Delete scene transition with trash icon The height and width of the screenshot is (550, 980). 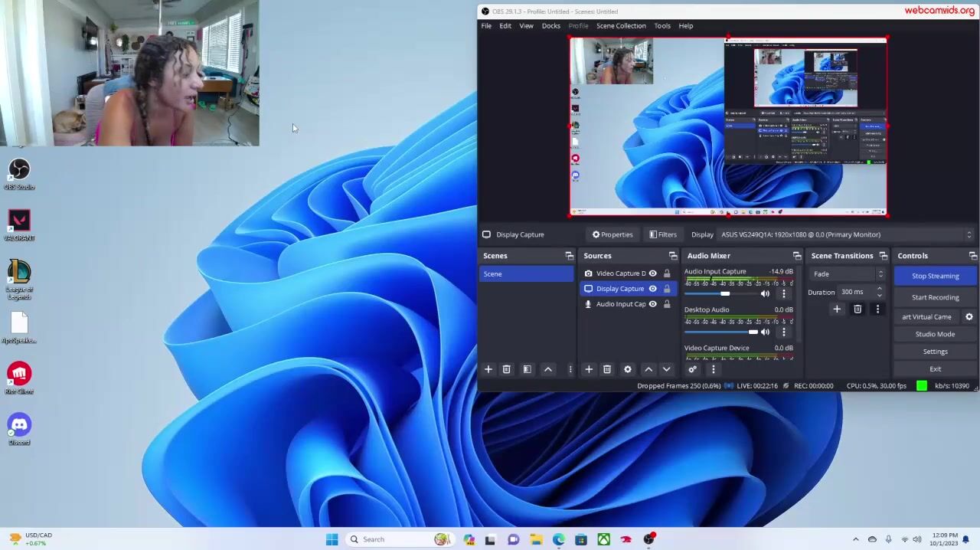(857, 309)
